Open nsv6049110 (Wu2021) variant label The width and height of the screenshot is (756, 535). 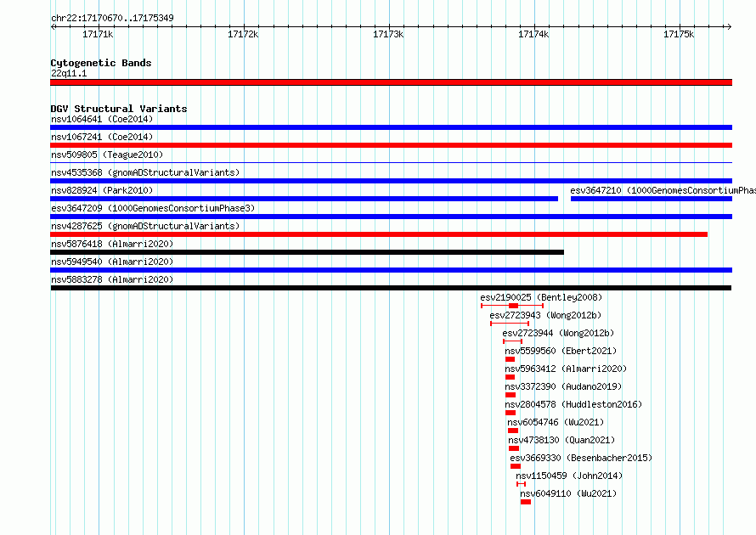(x=568, y=493)
